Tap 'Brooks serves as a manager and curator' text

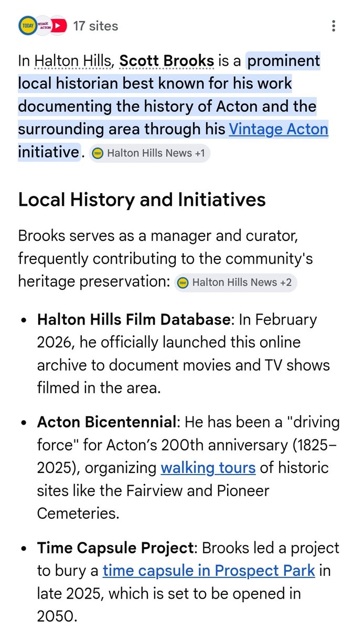[x=158, y=236]
